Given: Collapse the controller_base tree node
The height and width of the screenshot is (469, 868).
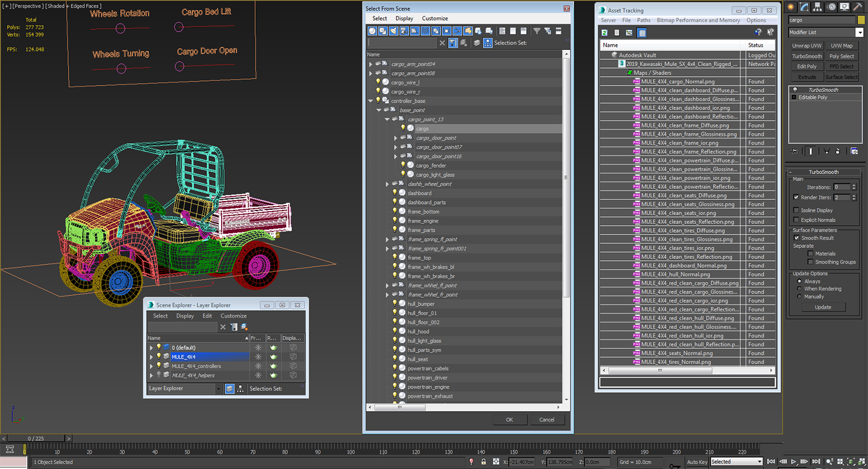Looking at the screenshot, I should coord(371,101).
